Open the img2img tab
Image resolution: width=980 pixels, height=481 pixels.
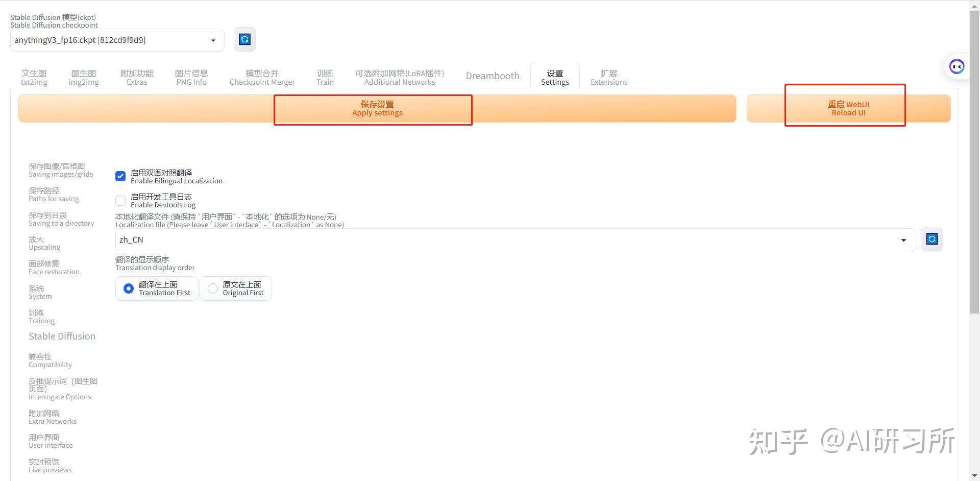[x=84, y=77]
